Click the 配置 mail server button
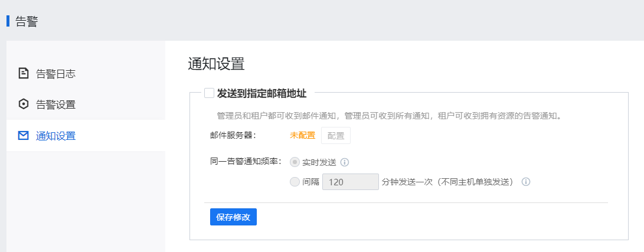644x252 pixels. coord(335,136)
